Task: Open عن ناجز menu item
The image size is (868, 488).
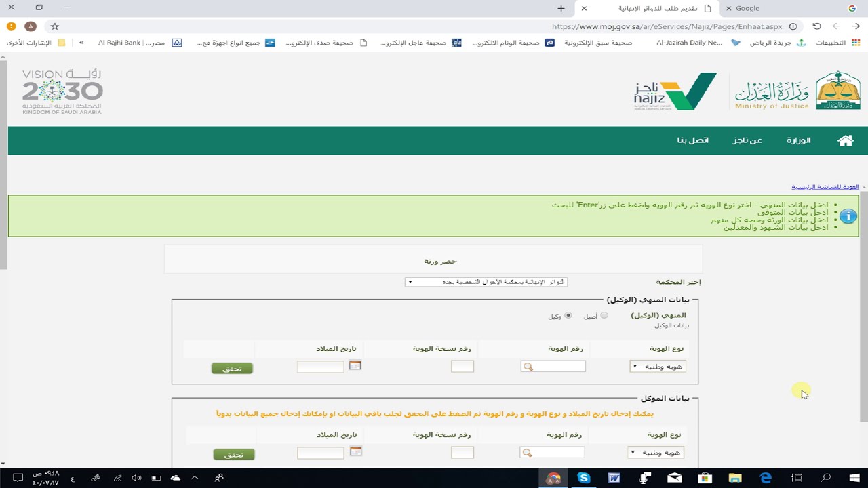Action: click(747, 140)
